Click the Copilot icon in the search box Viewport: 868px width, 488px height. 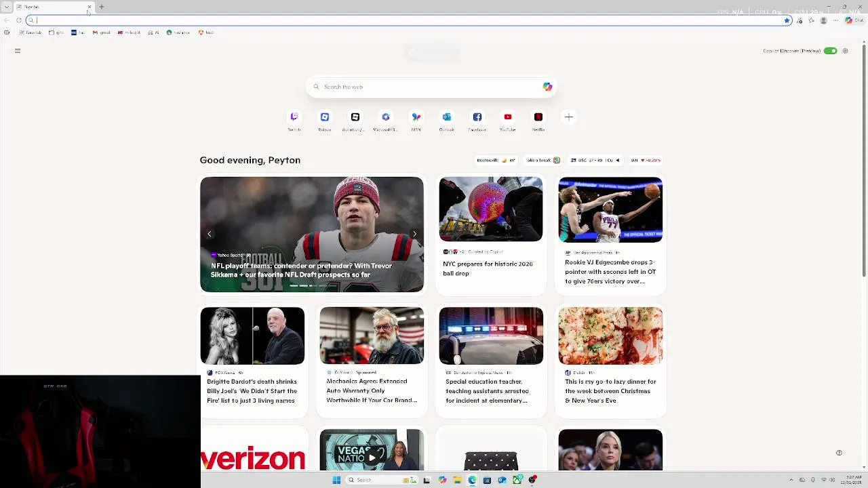[547, 87]
